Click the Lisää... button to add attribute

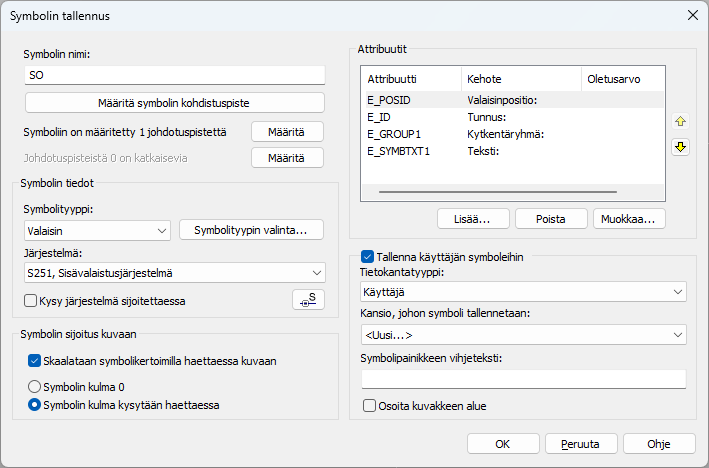473,218
